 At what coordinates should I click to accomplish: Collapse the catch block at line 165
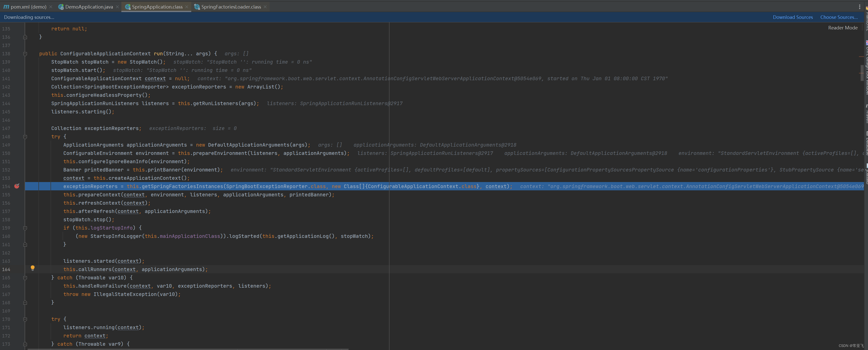click(25, 278)
